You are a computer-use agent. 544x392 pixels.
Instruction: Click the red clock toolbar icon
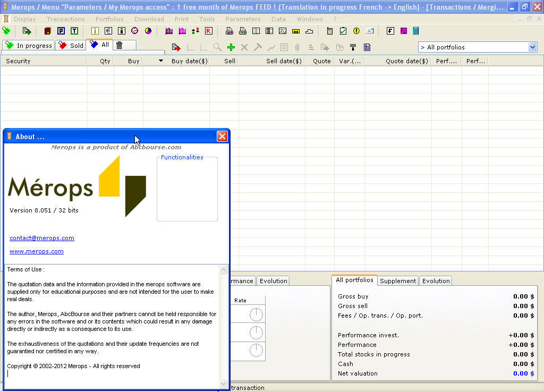coord(135,31)
